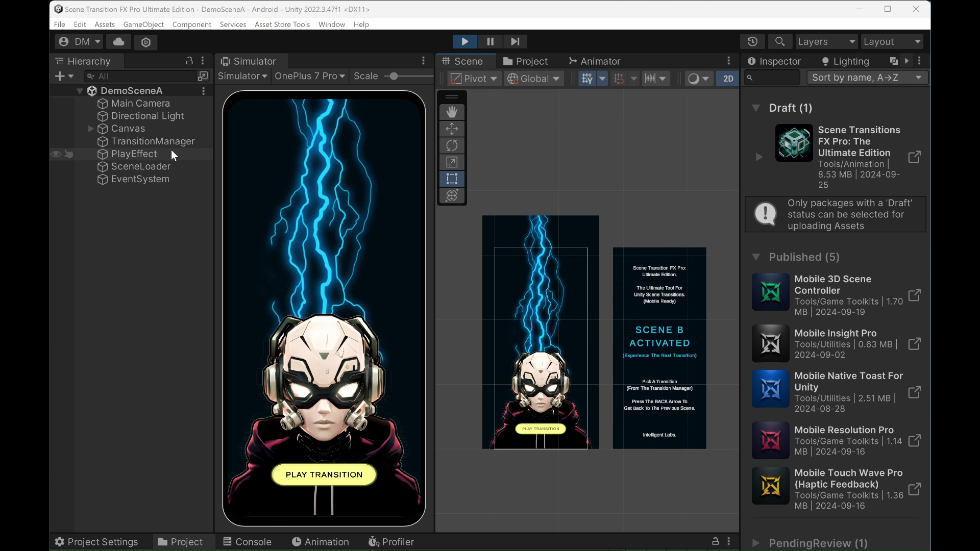
Task: Click the Mobile Touch Wave Pro thumbnail
Action: tap(770, 486)
